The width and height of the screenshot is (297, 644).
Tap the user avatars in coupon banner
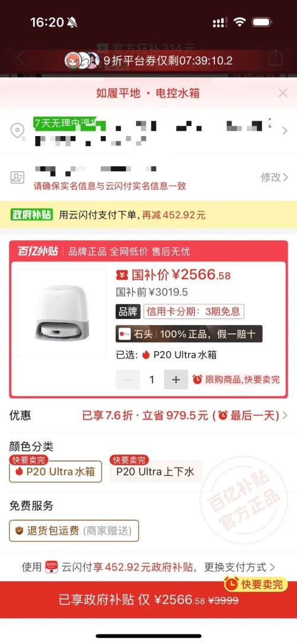(82, 61)
